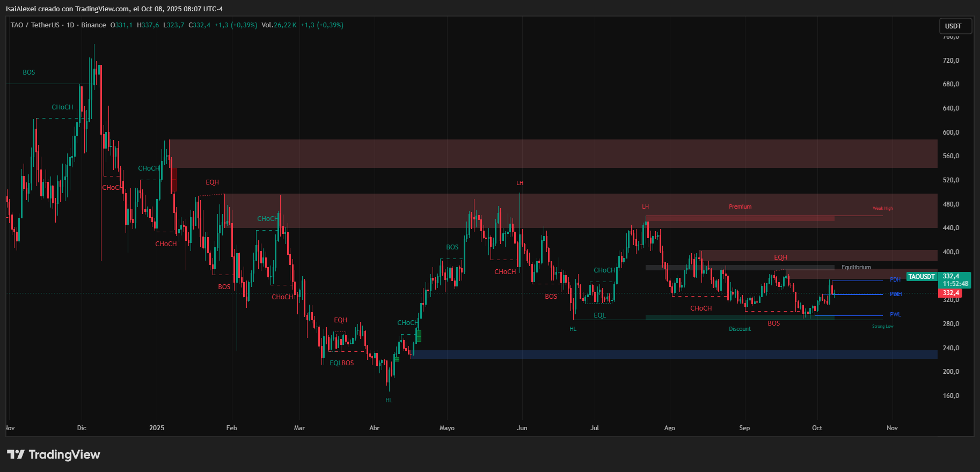Image resolution: width=980 pixels, height=472 pixels.
Task: Click the Jun marker on time axis
Action: point(522,428)
